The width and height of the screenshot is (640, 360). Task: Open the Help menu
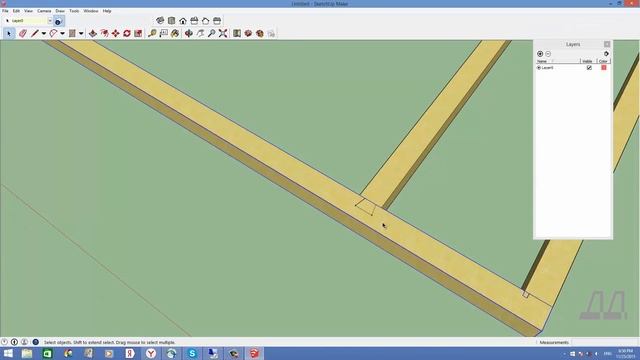(107, 11)
